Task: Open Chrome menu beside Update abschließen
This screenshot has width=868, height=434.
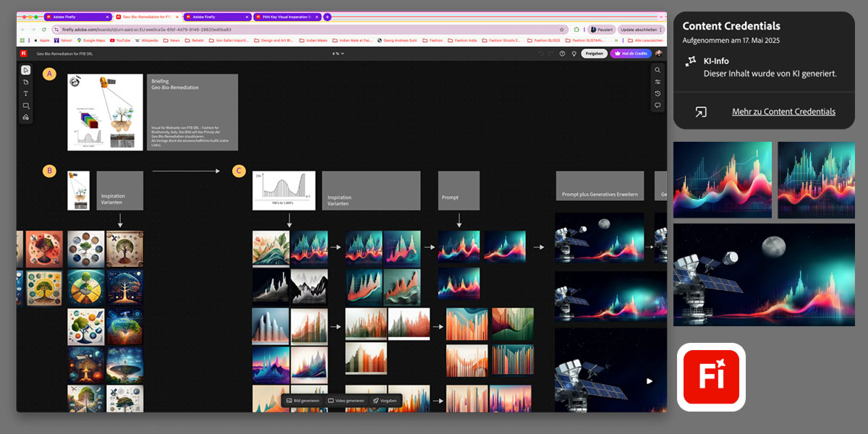Action: point(662,30)
